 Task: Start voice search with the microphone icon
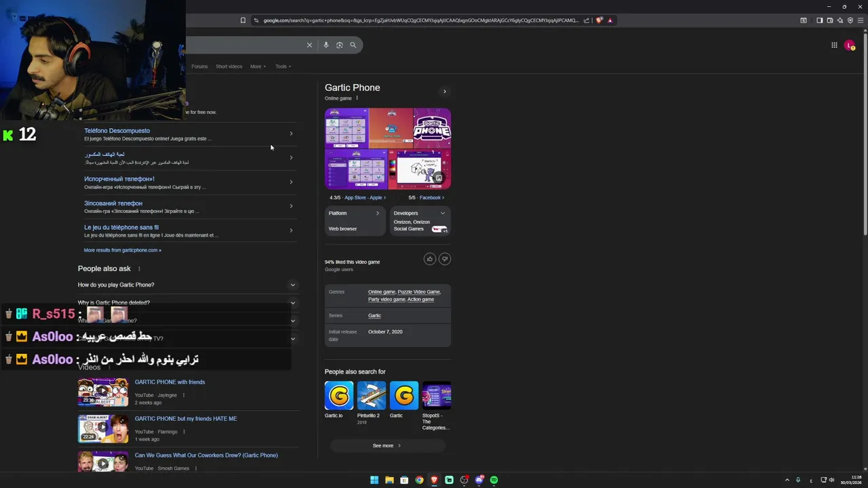[x=326, y=45]
